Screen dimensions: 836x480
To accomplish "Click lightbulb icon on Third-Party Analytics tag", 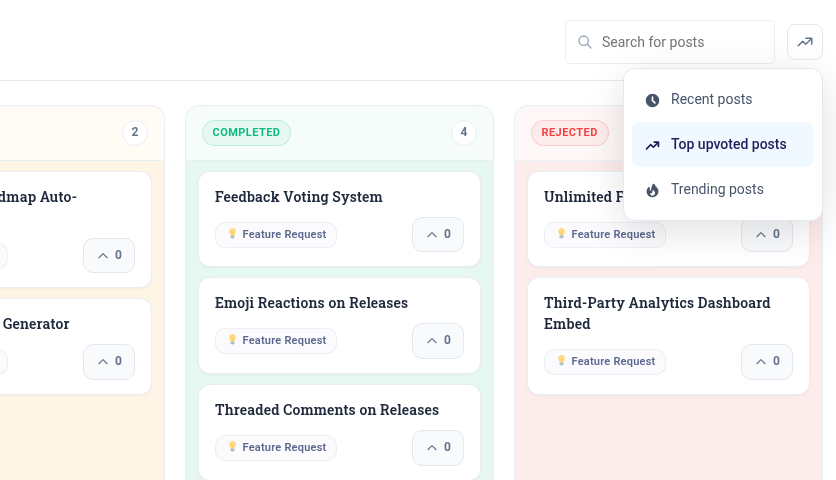I will (561, 361).
